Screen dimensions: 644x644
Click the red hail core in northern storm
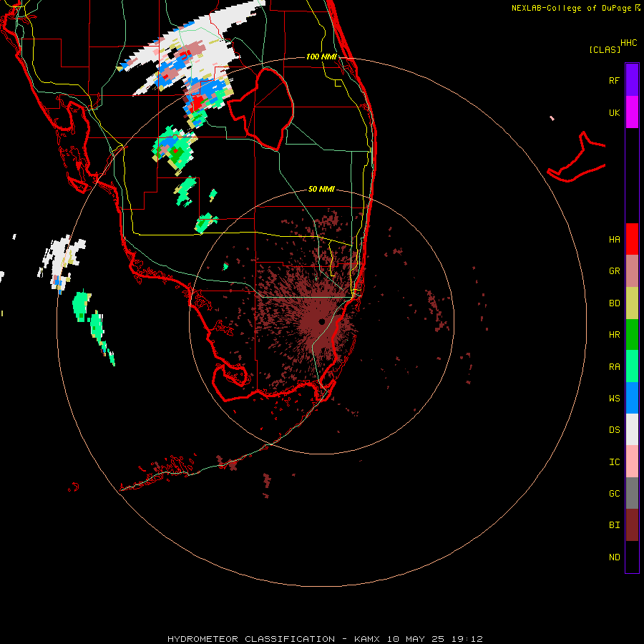pos(197,102)
